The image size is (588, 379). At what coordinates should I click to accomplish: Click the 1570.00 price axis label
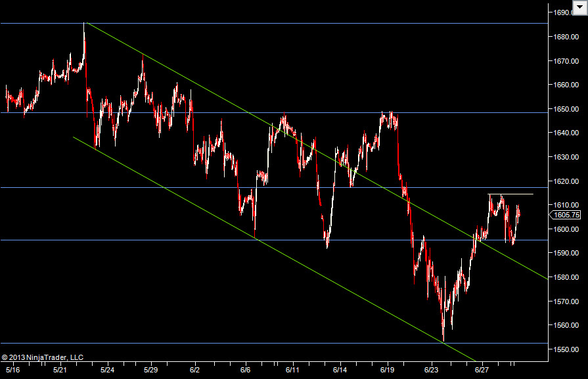(x=566, y=301)
